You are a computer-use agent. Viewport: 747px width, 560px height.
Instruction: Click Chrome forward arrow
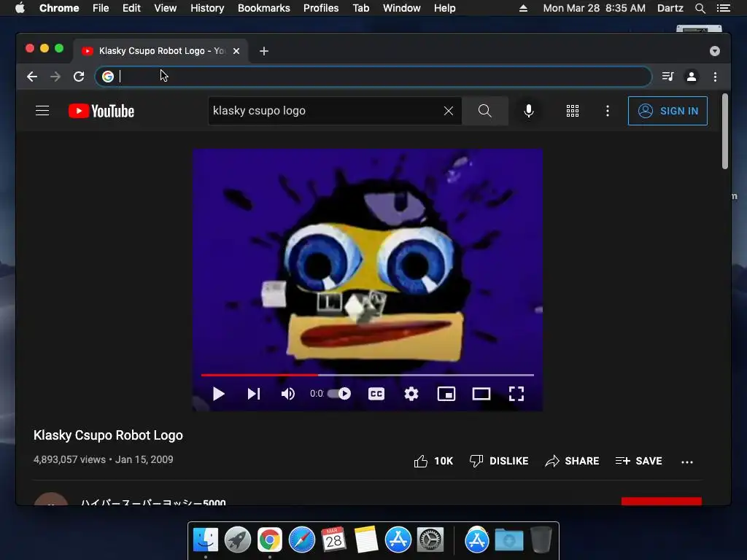(x=55, y=77)
